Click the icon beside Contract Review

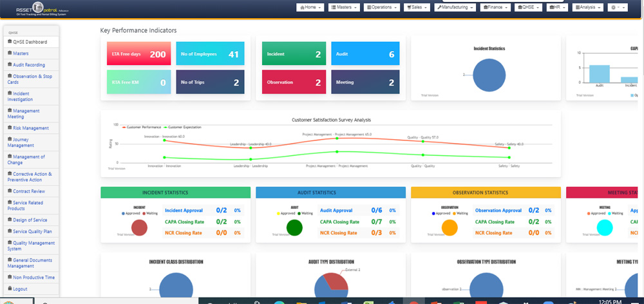[10, 191]
